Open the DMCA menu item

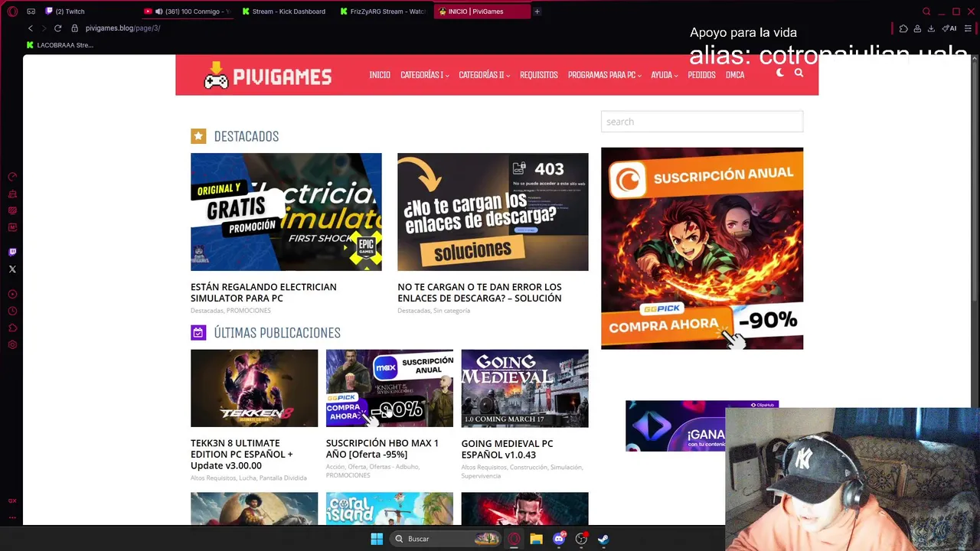[x=735, y=75]
